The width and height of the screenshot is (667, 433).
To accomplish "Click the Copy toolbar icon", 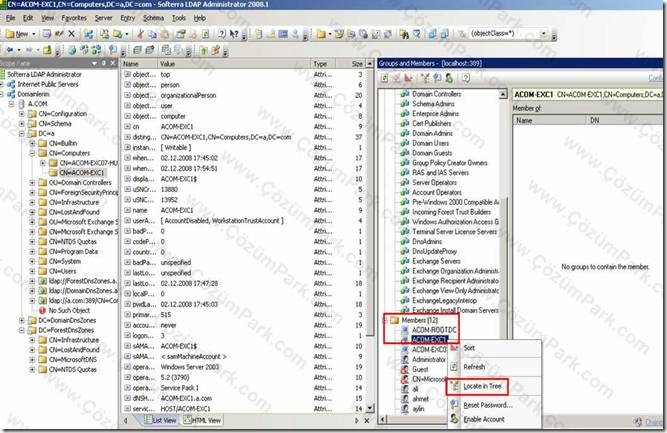I will coord(152,34).
